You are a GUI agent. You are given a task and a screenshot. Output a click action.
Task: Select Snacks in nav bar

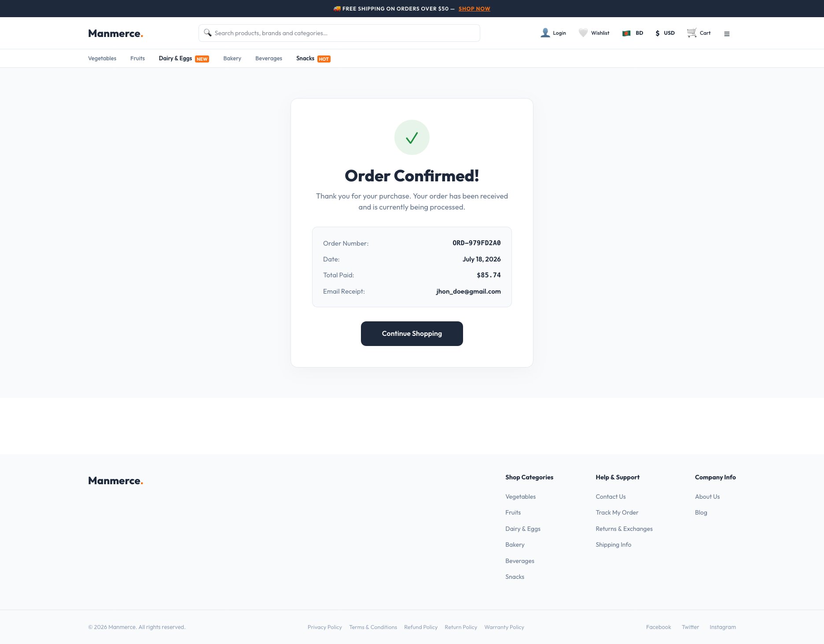[305, 59]
